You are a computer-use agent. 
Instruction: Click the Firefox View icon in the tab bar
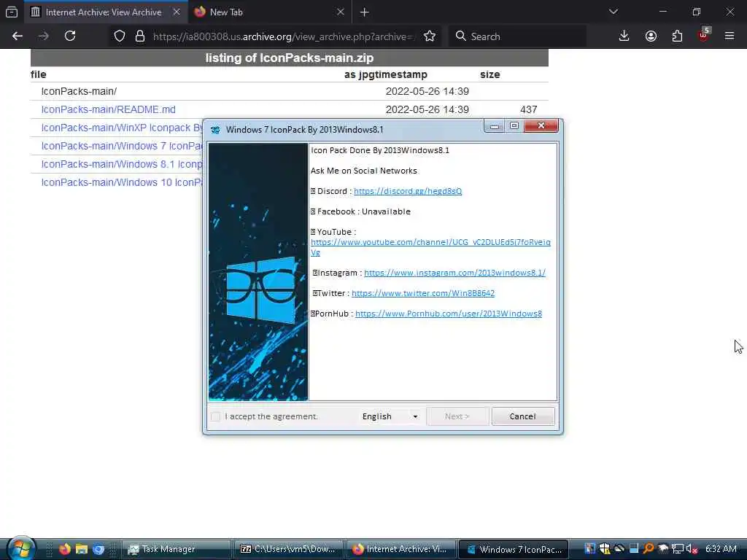pos(12,12)
